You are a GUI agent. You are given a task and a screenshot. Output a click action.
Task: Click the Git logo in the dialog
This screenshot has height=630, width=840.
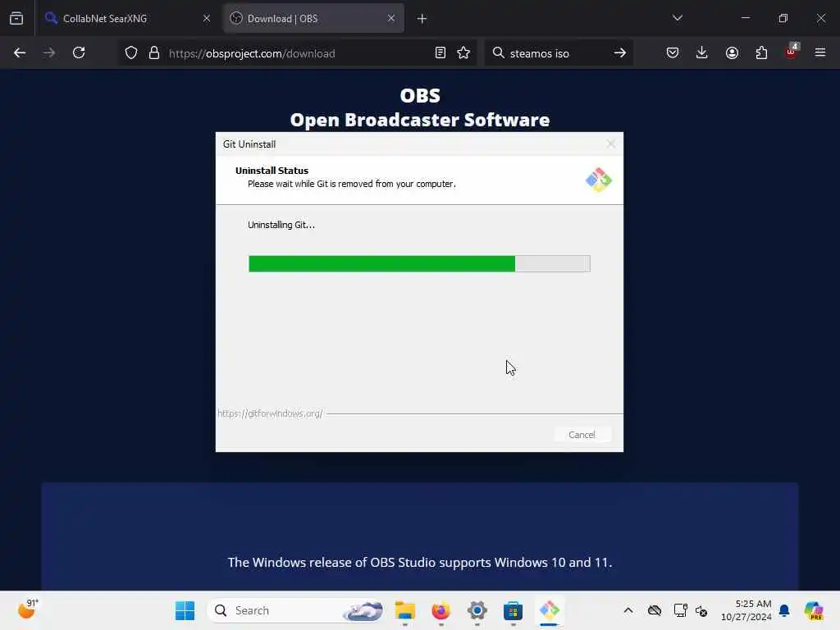point(598,180)
